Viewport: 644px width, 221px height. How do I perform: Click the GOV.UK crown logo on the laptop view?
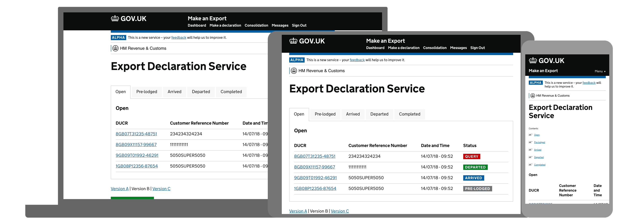pyautogui.click(x=115, y=18)
